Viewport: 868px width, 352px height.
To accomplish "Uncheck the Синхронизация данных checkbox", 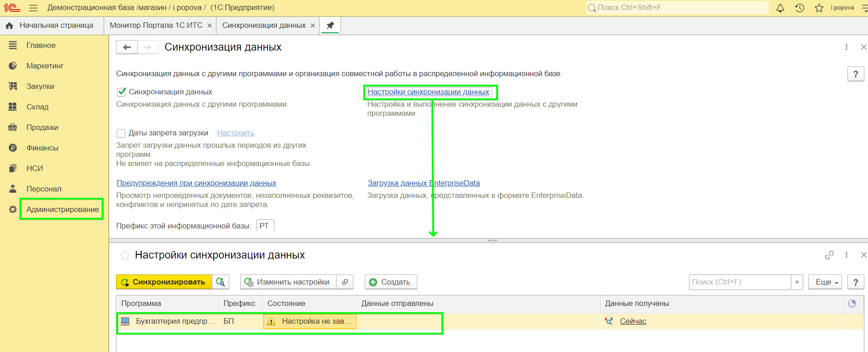I will 121,92.
